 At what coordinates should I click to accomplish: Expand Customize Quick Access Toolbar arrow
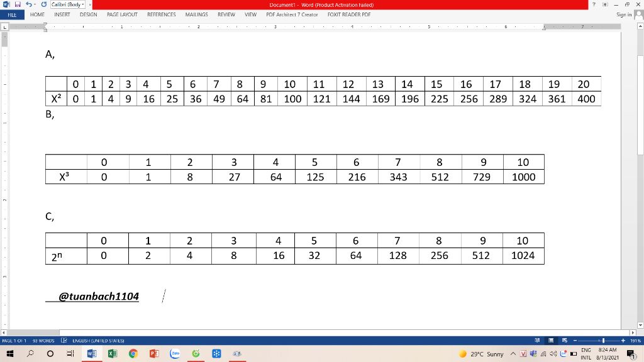tap(89, 5)
